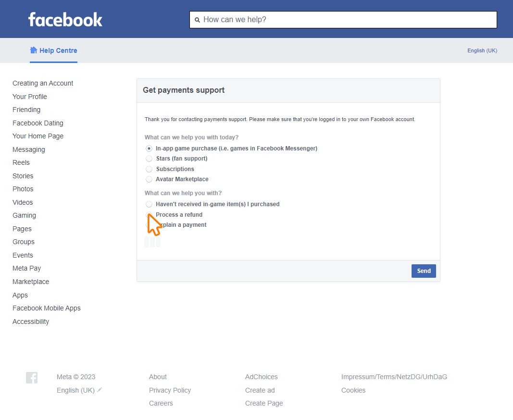Open English (UK) language selector in top bar

pyautogui.click(x=482, y=50)
